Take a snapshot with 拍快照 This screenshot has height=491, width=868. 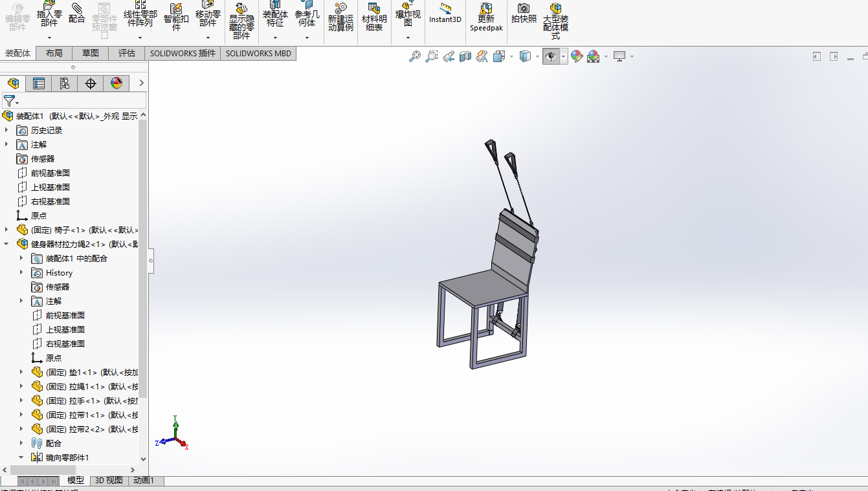[524, 13]
